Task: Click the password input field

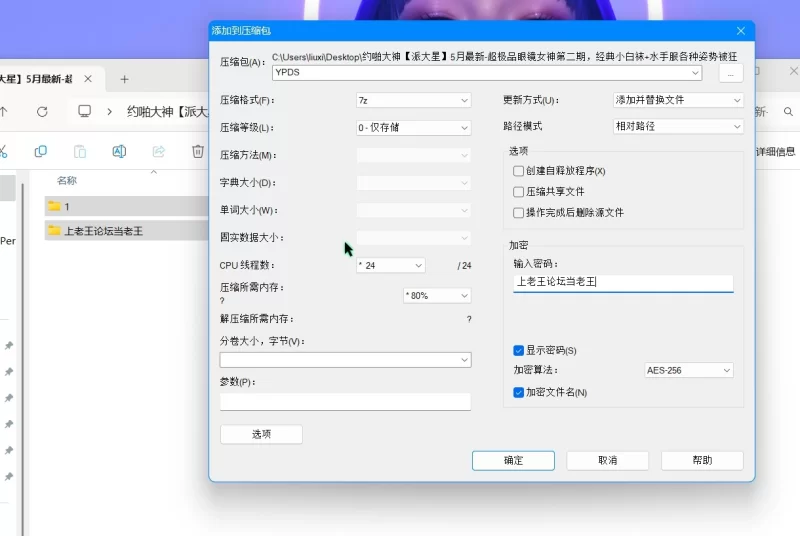Action: click(x=623, y=282)
